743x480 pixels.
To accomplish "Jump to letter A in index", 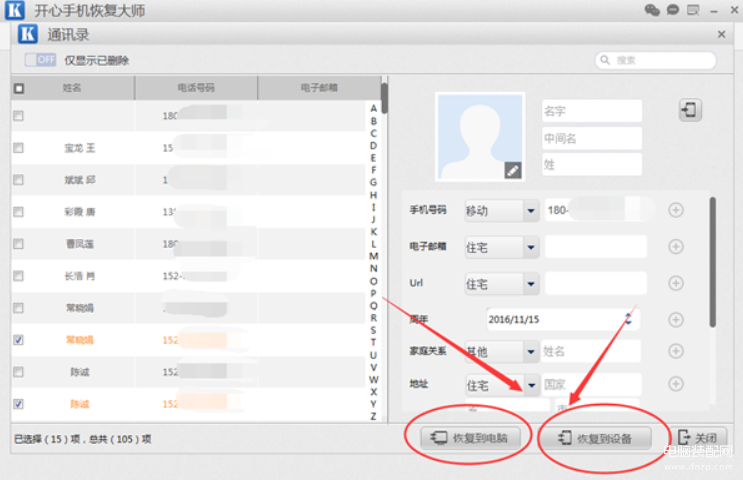I will (x=373, y=109).
